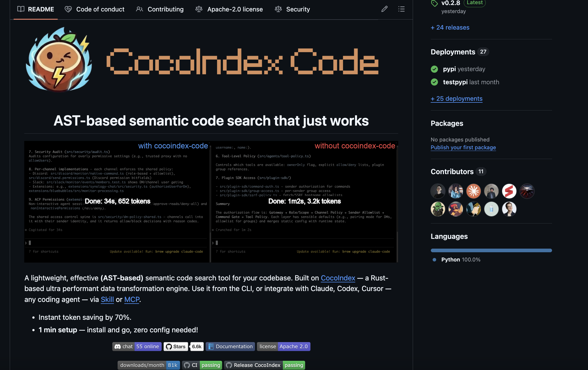Screen dimensions: 588x370
Task: Click the GitHub icon on the Release CocoIndex badge
Action: coord(229,365)
